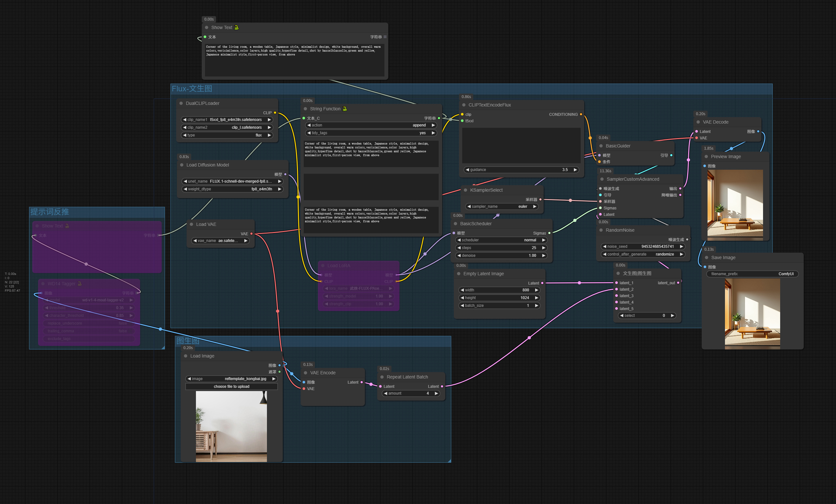Screen dimensions: 836x504
Task: Click the 图生图 group title
Action: 188,340
